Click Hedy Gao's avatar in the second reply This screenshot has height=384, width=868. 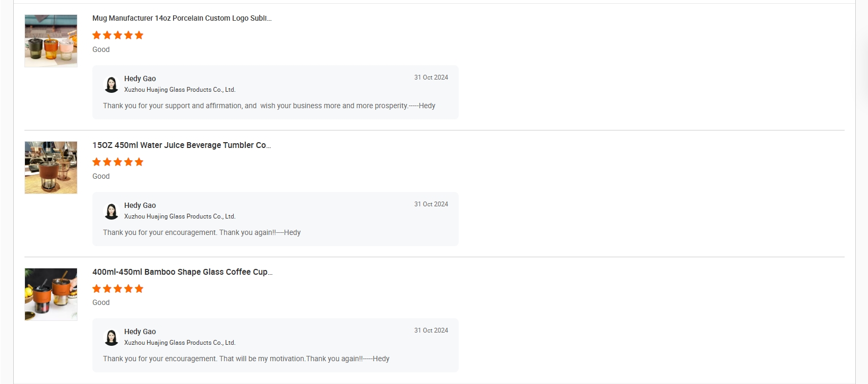point(111,211)
